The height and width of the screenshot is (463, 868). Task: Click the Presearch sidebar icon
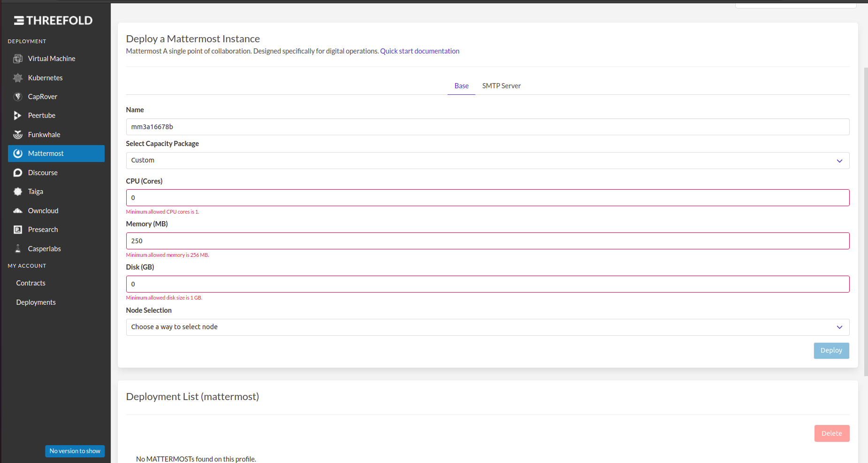[17, 229]
